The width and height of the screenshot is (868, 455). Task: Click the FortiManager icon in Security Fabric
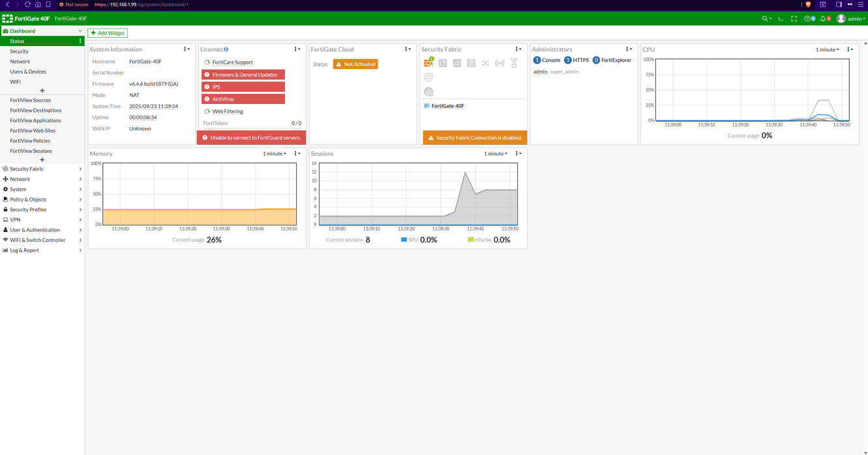pos(457,63)
